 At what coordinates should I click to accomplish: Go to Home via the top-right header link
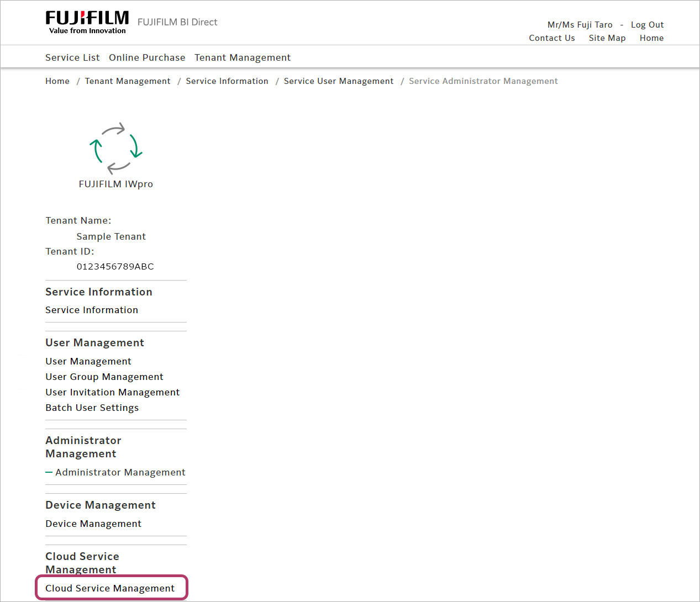coord(652,38)
